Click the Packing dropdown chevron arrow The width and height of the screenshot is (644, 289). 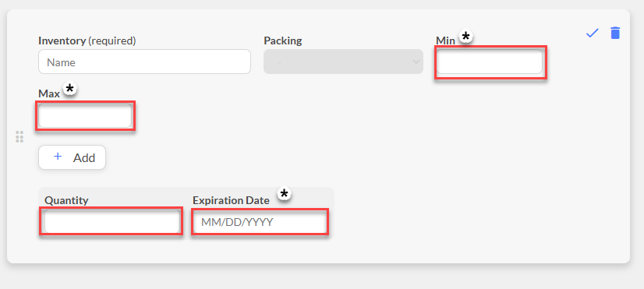coord(416,62)
